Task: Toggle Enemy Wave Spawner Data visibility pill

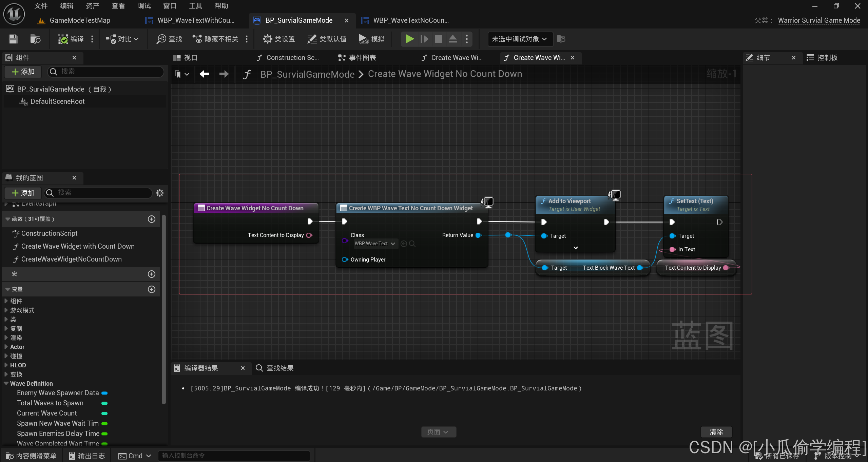Action: click(x=104, y=393)
